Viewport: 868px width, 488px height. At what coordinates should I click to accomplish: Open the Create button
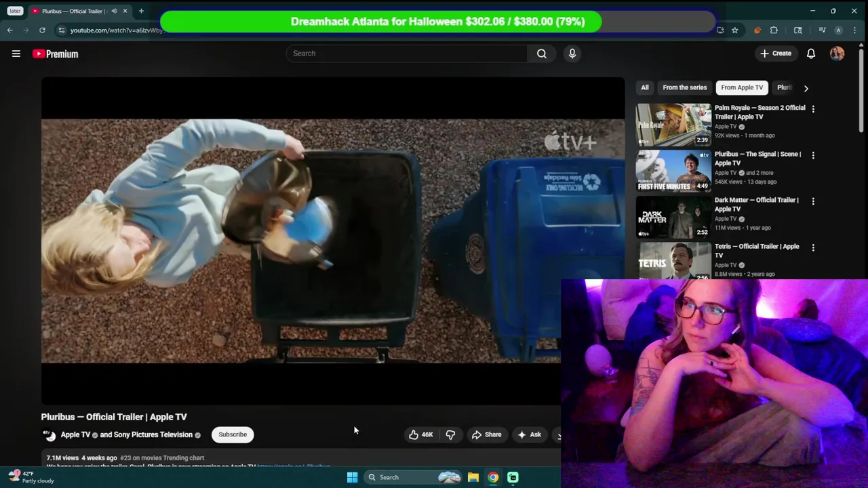click(x=776, y=54)
